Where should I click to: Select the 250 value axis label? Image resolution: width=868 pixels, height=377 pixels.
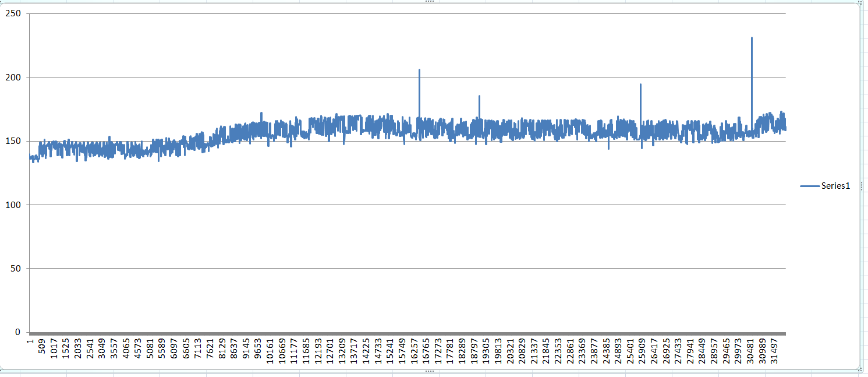(x=13, y=13)
